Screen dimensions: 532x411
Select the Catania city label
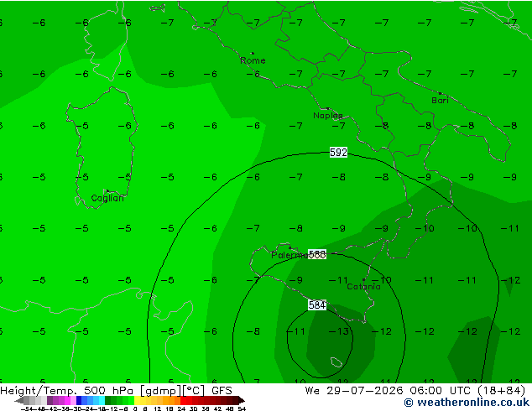point(363,287)
